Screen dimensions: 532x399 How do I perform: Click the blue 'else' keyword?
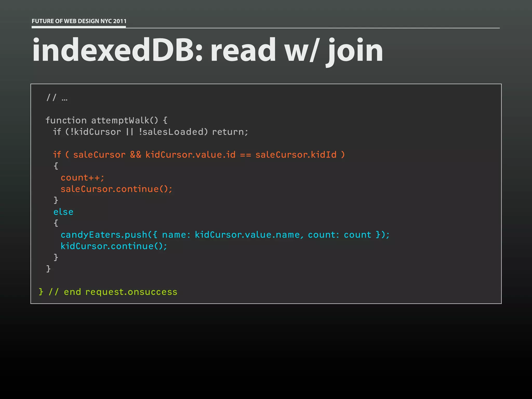pos(63,212)
